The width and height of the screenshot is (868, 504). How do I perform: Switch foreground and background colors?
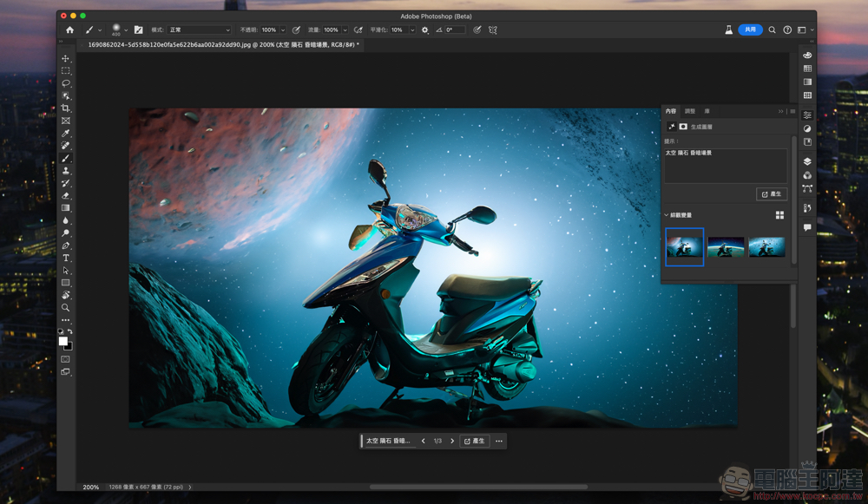[70, 331]
